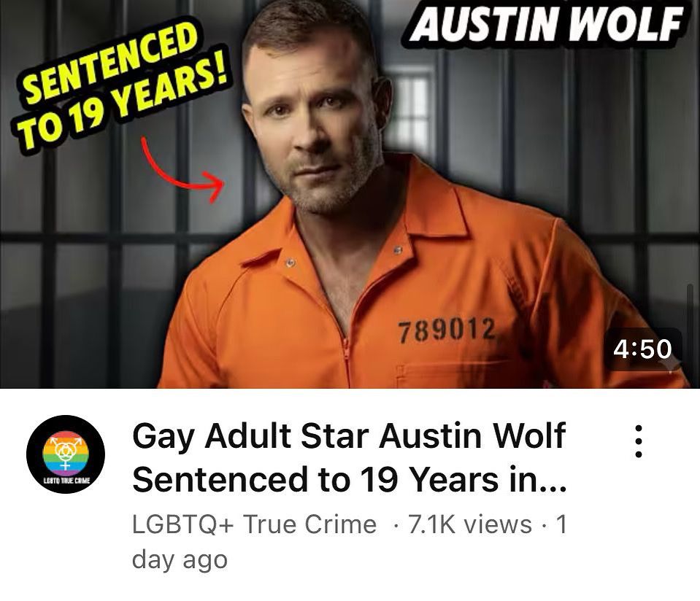Image resolution: width=700 pixels, height=601 pixels.
Task: Click the 'day ago' upload date text
Action: click(180, 561)
